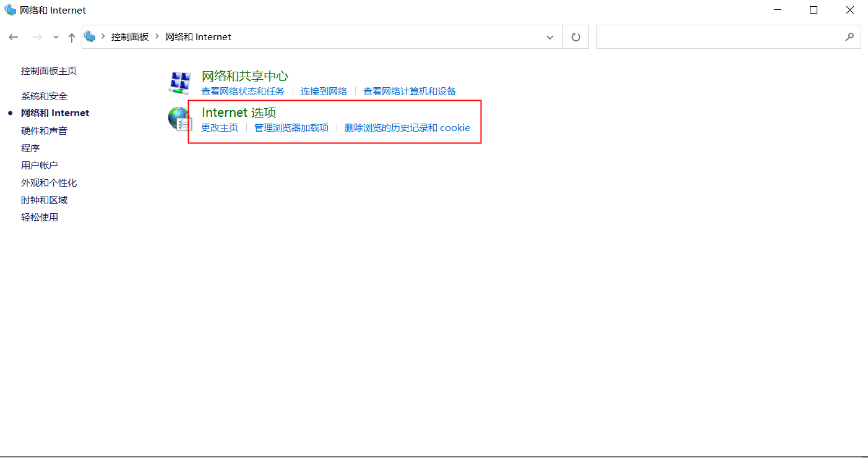
Task: Open the recent locations dropdown arrow
Action: [56, 38]
